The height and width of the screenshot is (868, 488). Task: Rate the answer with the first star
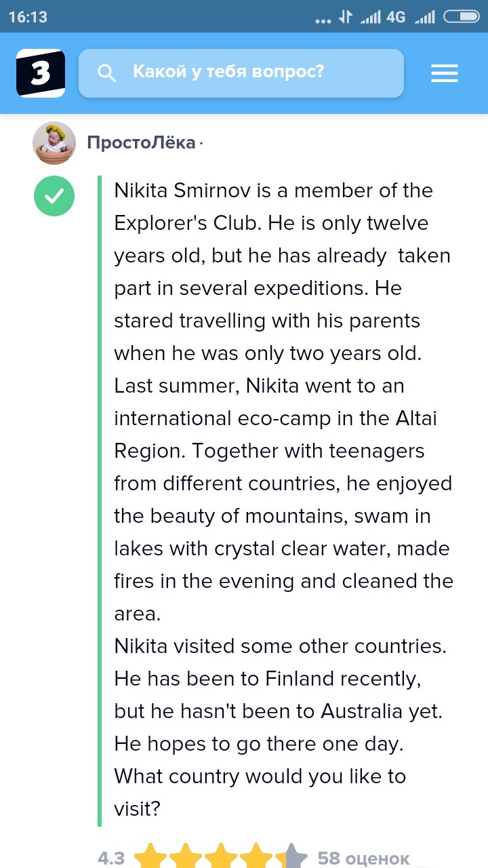[150, 857]
